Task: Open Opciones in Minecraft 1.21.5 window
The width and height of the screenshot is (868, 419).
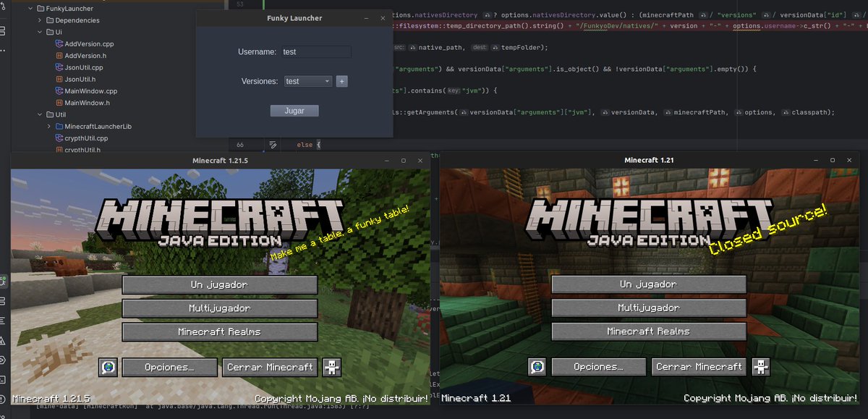Action: [x=169, y=367]
